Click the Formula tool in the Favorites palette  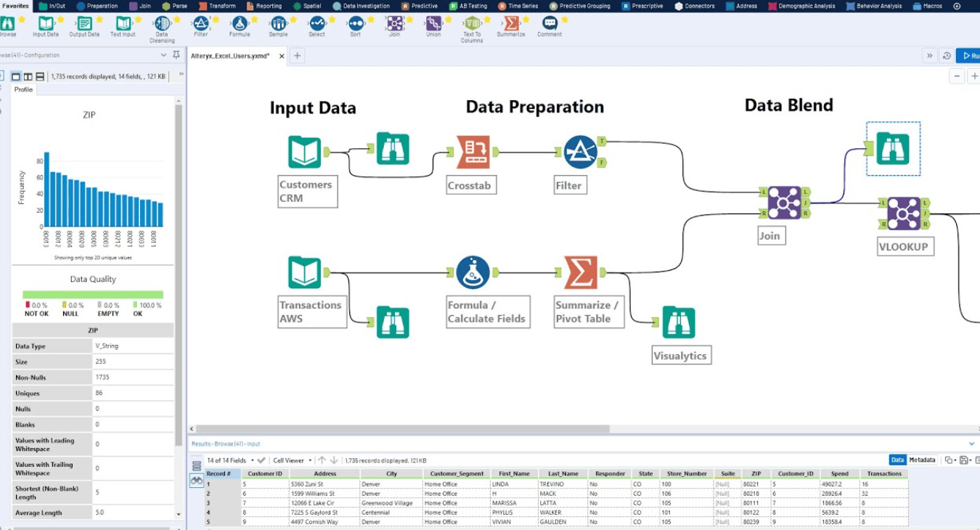240,24
